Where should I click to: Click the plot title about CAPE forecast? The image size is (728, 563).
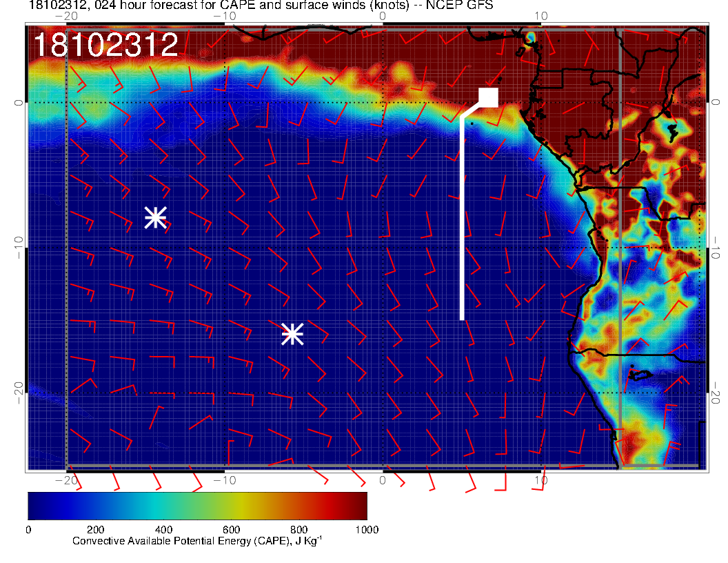pyautogui.click(x=261, y=5)
